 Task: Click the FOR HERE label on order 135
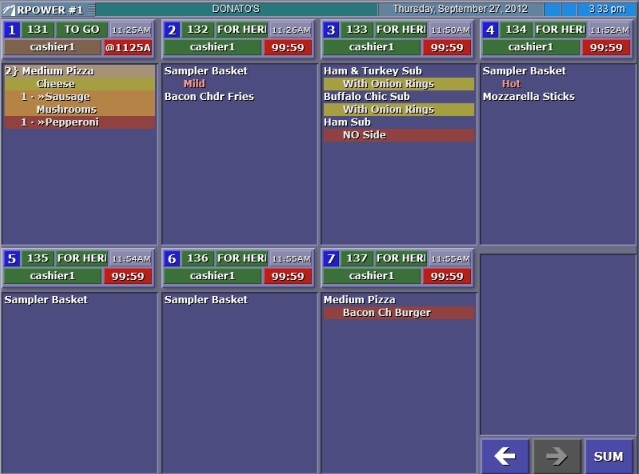[82, 258]
